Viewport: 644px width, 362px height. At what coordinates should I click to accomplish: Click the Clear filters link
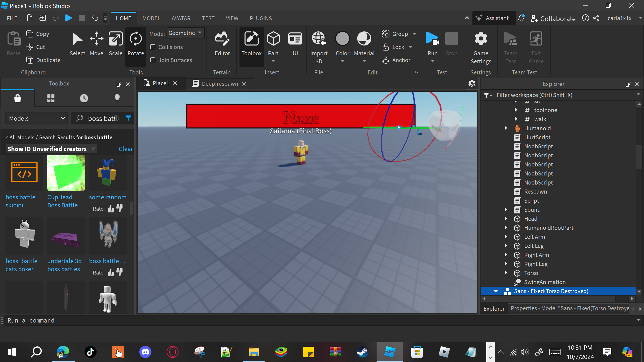click(126, 149)
